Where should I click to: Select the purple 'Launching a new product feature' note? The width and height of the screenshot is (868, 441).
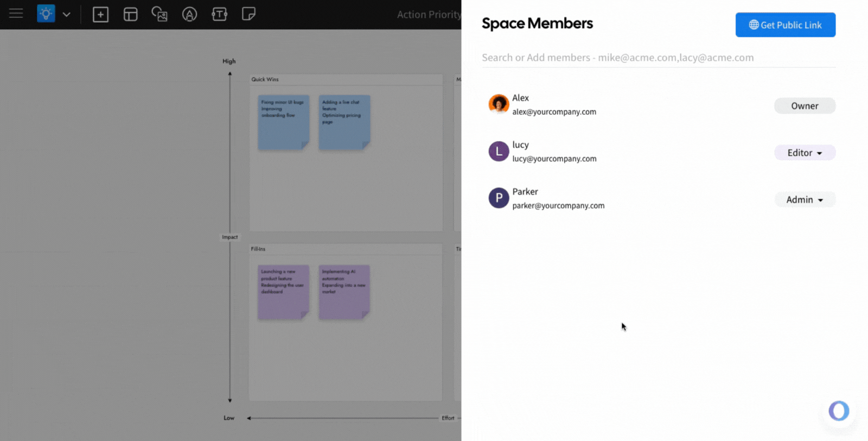point(283,292)
